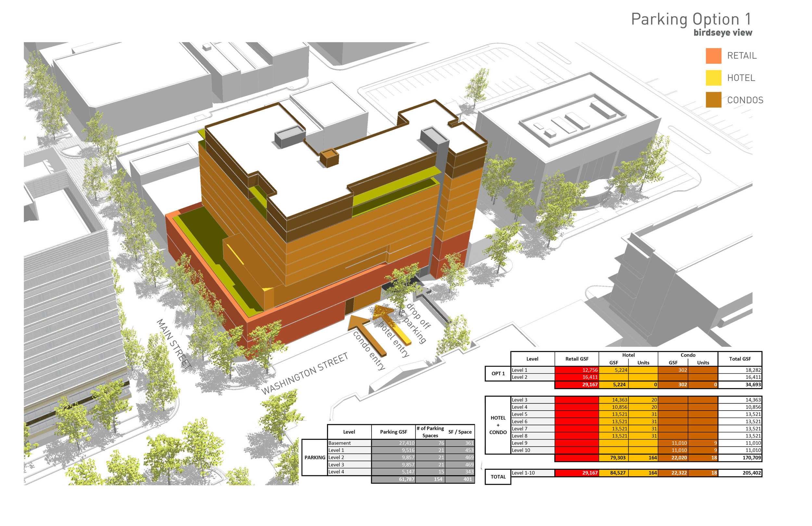Click the 'hotel entry' label
The image size is (812, 526).
coord(394,339)
